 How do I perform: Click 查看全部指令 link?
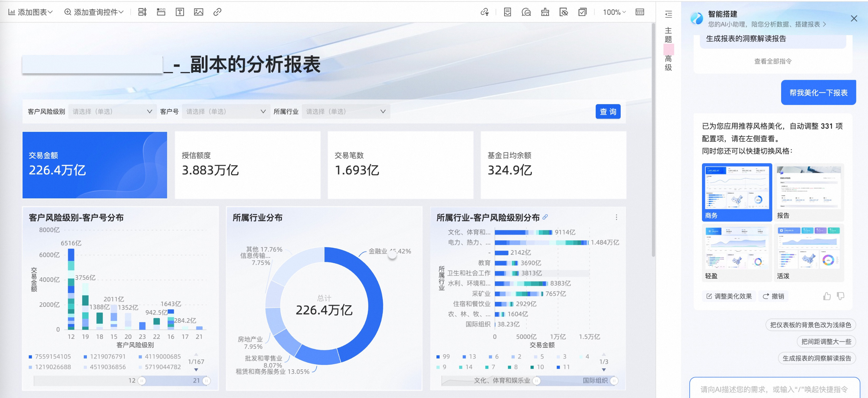click(773, 61)
